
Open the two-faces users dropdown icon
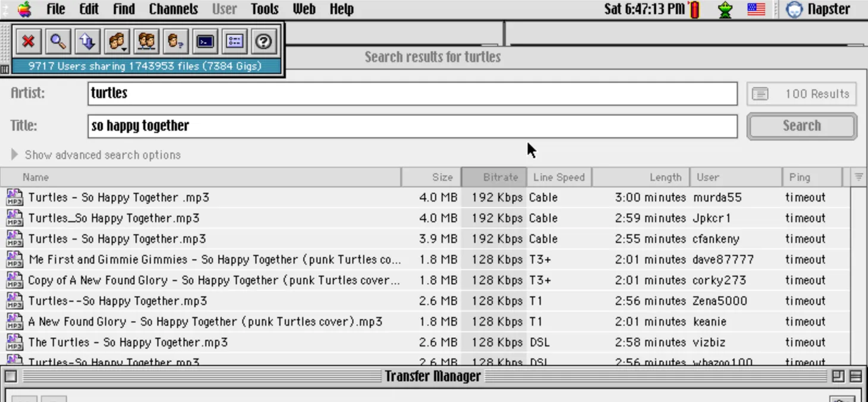[117, 41]
